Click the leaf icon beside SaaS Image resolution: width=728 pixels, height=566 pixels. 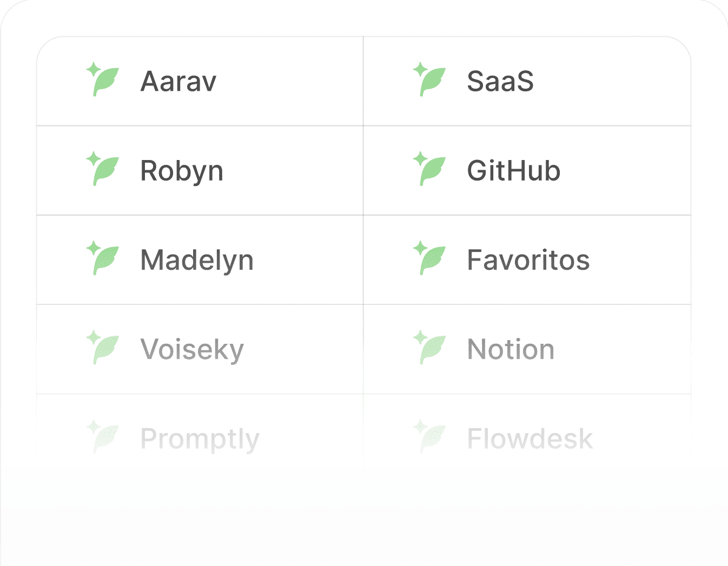coord(429,79)
